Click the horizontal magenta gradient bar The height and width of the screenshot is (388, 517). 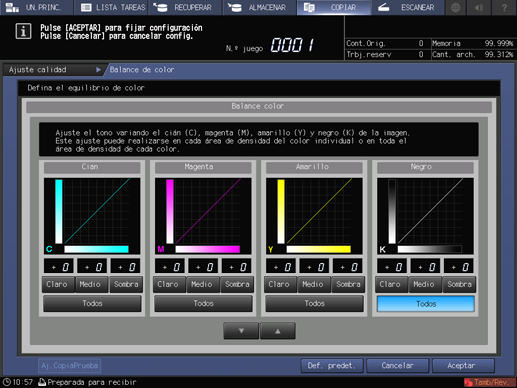point(207,249)
